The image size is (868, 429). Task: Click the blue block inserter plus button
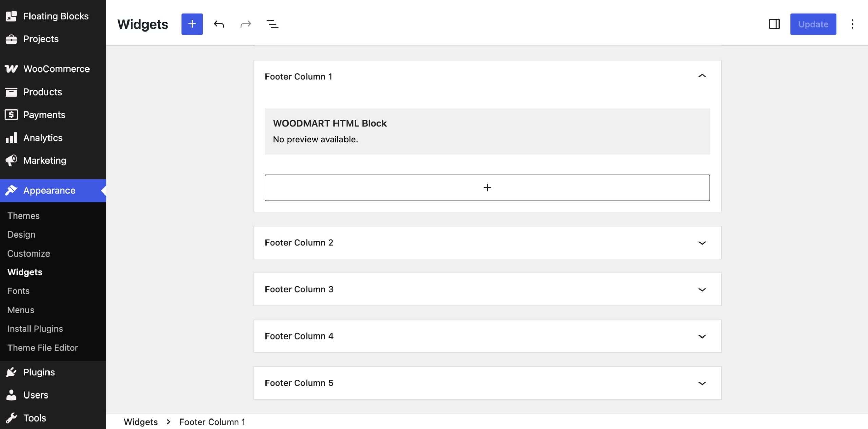pyautogui.click(x=192, y=24)
